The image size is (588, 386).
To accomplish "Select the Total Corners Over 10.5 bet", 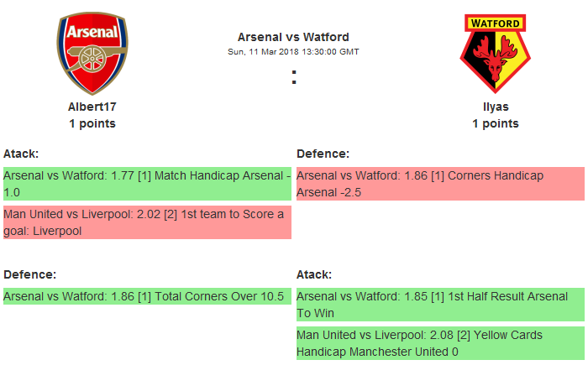I will tap(147, 296).
